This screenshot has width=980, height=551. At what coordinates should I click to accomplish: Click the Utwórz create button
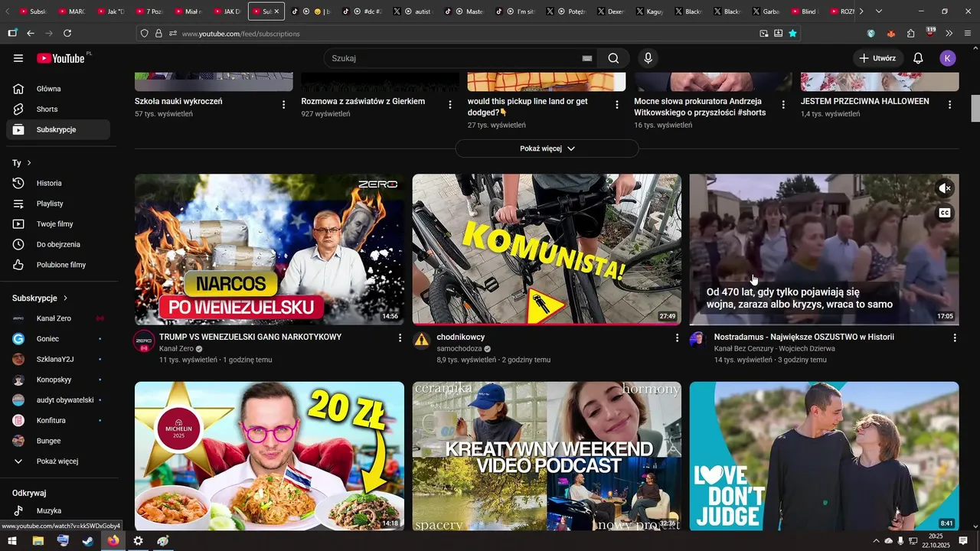pos(877,58)
